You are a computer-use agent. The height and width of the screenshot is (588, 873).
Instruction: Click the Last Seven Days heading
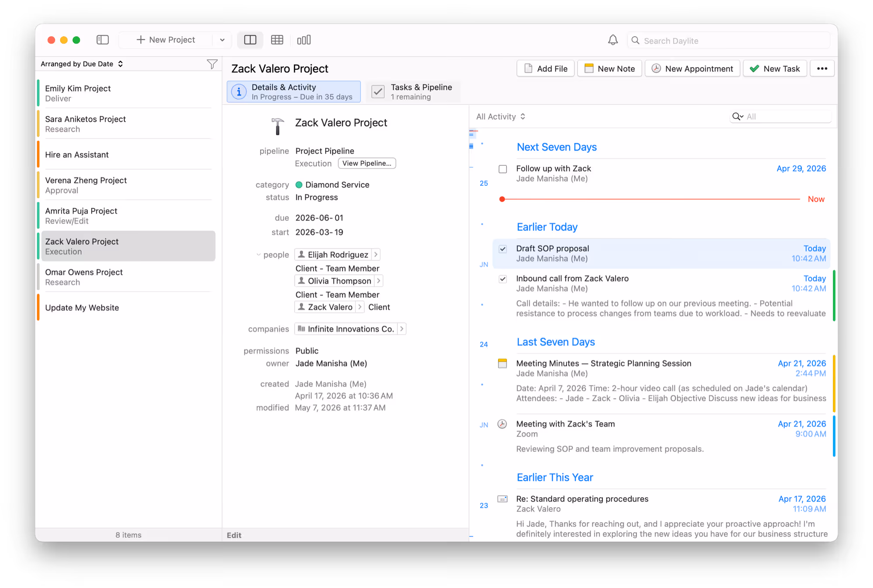point(556,342)
